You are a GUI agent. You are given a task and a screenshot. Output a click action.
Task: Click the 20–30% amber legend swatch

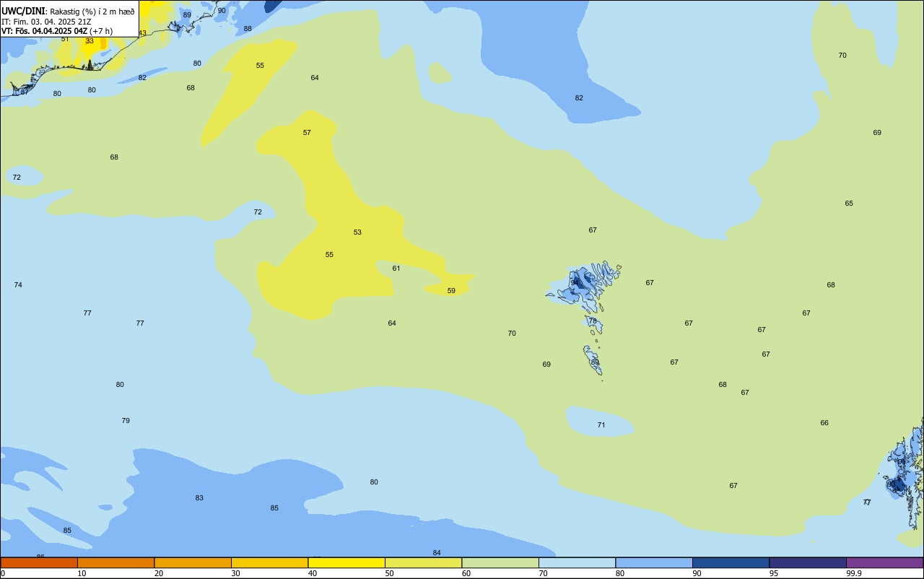tap(193, 562)
